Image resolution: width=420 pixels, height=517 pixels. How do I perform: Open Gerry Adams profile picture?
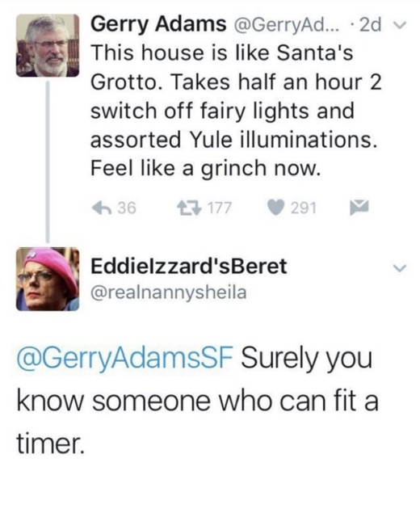pos(48,45)
